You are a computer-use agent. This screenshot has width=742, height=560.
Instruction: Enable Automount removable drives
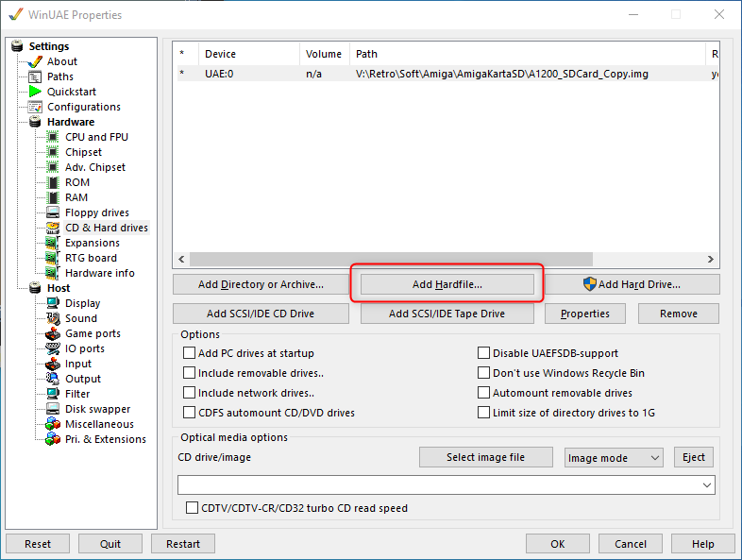point(483,393)
